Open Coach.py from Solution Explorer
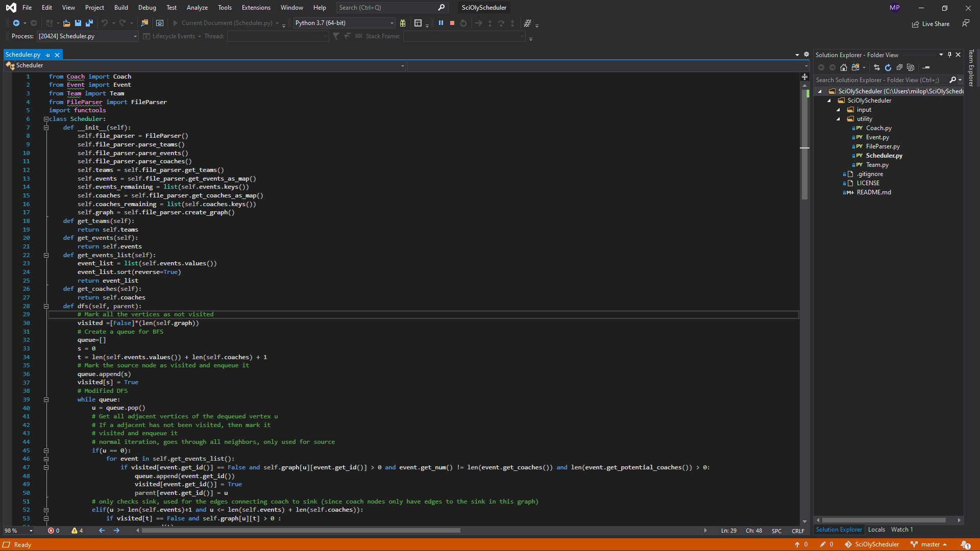Viewport: 980px width, 551px height. [x=878, y=128]
